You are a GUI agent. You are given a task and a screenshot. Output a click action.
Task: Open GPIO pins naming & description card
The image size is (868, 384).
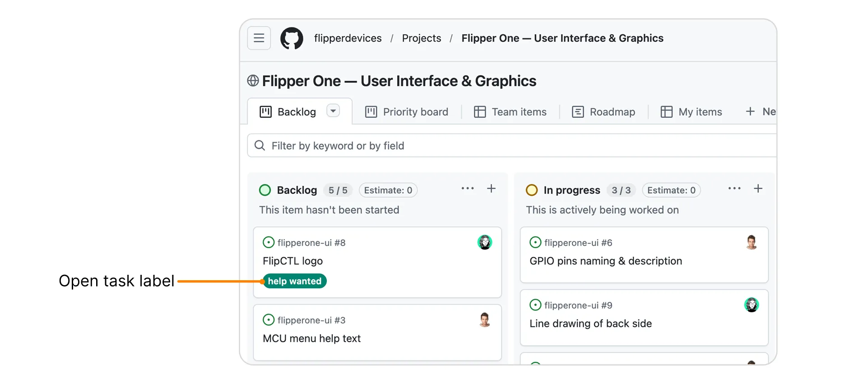[606, 261]
